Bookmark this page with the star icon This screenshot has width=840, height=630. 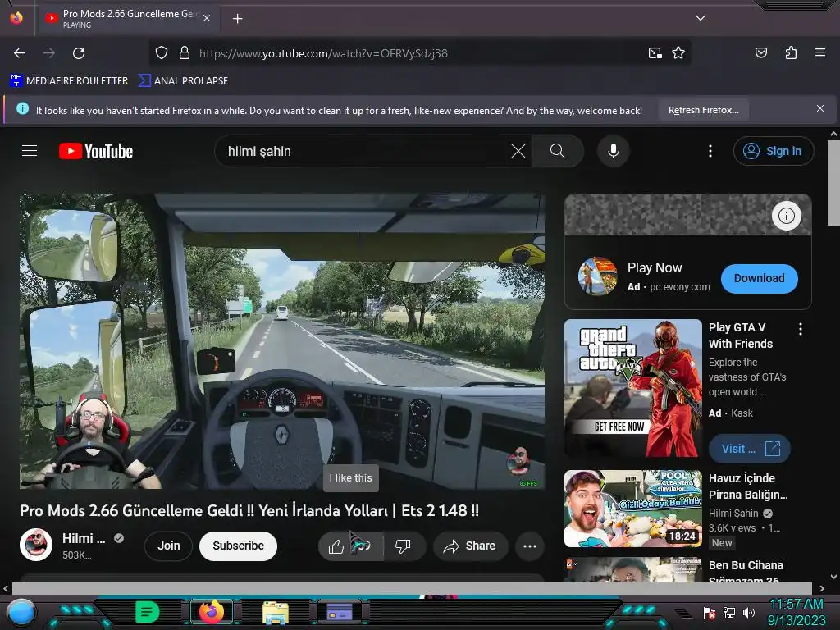point(678,53)
